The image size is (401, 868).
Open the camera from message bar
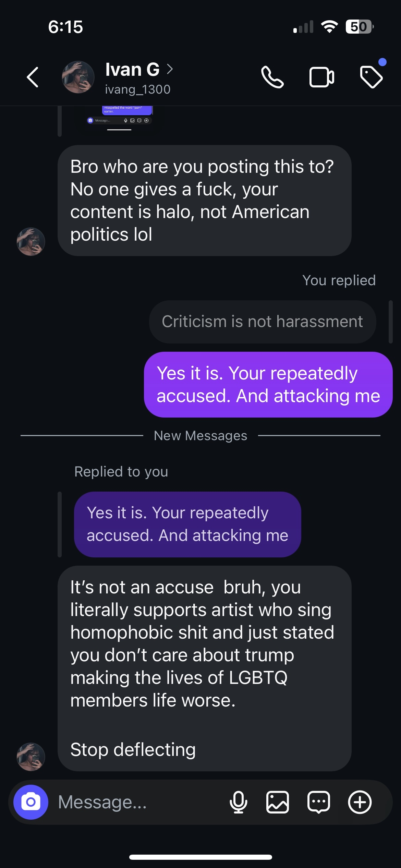coord(31,802)
